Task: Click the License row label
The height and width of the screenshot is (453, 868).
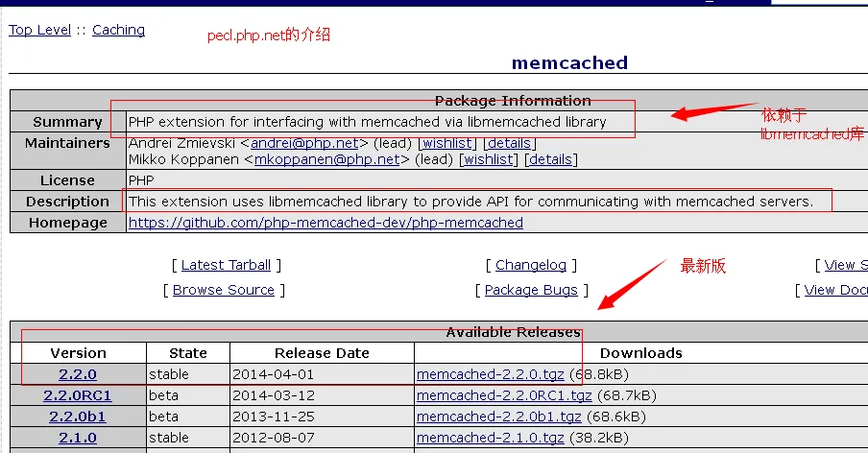Action: (67, 180)
